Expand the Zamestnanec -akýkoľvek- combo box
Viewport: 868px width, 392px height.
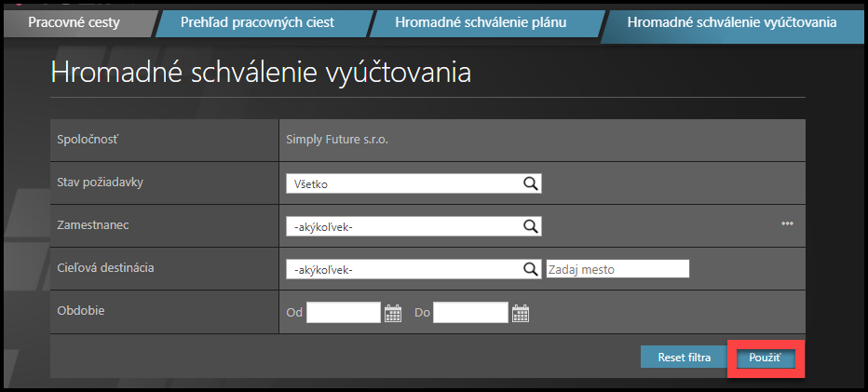[x=403, y=226]
